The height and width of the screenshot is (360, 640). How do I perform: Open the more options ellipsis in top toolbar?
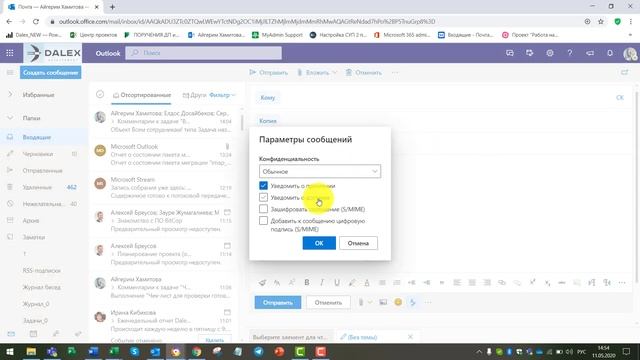point(395,73)
